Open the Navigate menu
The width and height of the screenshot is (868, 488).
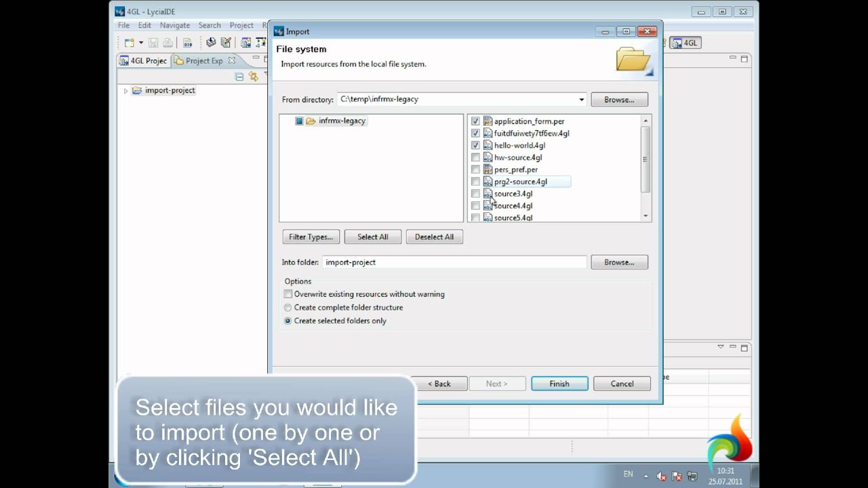(x=175, y=25)
